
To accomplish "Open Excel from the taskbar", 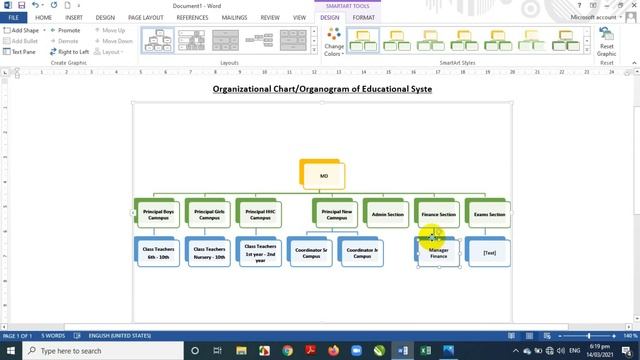I will pyautogui.click(x=425, y=351).
